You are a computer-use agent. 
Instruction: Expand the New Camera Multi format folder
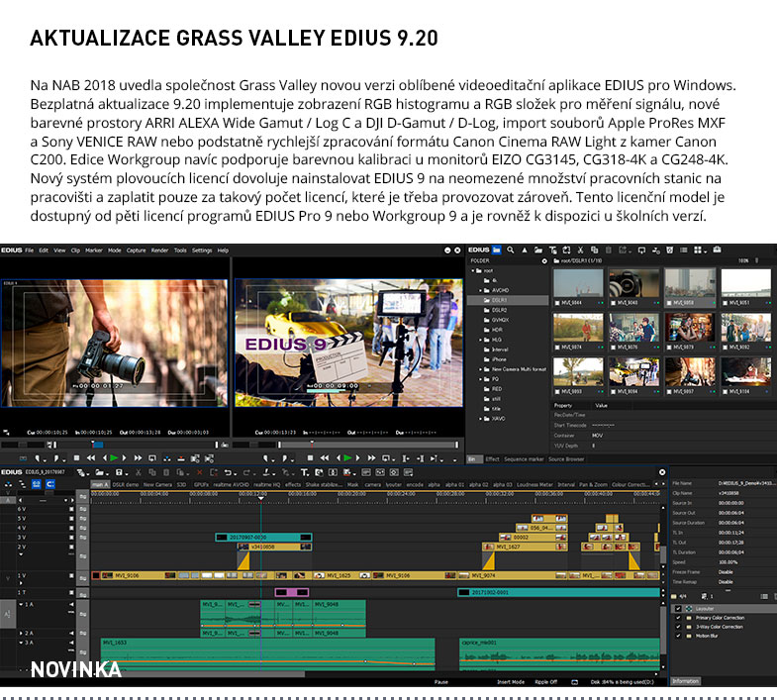coord(480,369)
